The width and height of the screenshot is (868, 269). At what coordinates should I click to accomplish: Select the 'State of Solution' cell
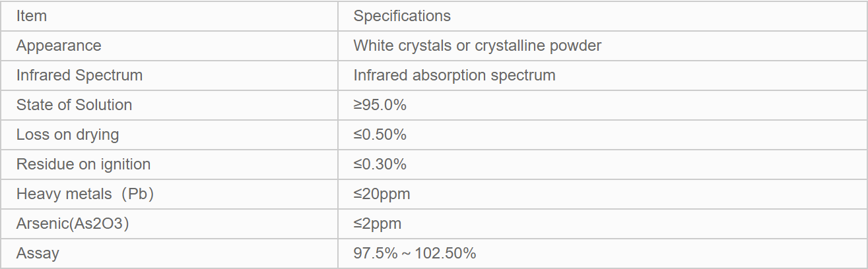pos(74,105)
